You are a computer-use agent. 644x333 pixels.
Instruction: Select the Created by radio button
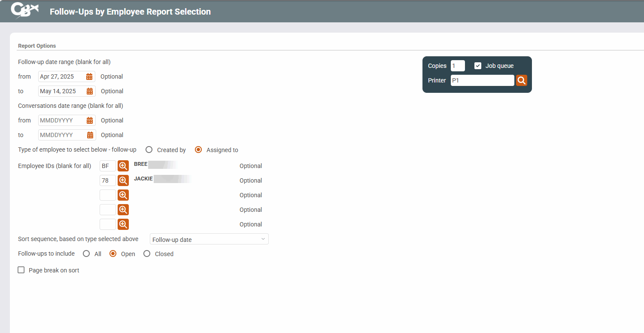pos(149,150)
